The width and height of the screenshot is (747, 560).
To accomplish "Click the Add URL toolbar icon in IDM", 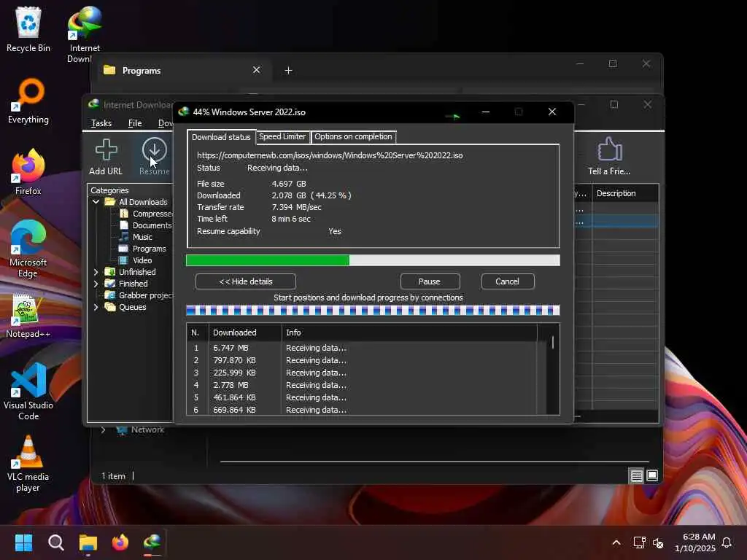I will 106,157.
